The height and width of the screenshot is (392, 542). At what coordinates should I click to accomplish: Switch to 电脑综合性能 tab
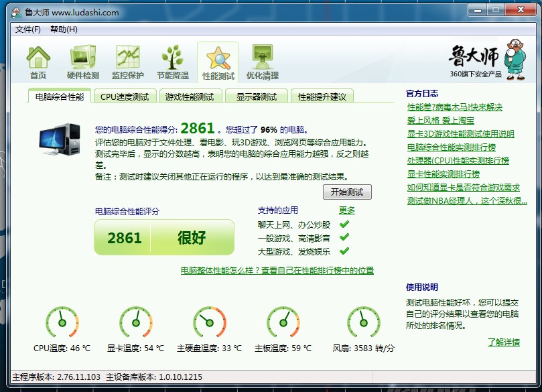tap(60, 96)
